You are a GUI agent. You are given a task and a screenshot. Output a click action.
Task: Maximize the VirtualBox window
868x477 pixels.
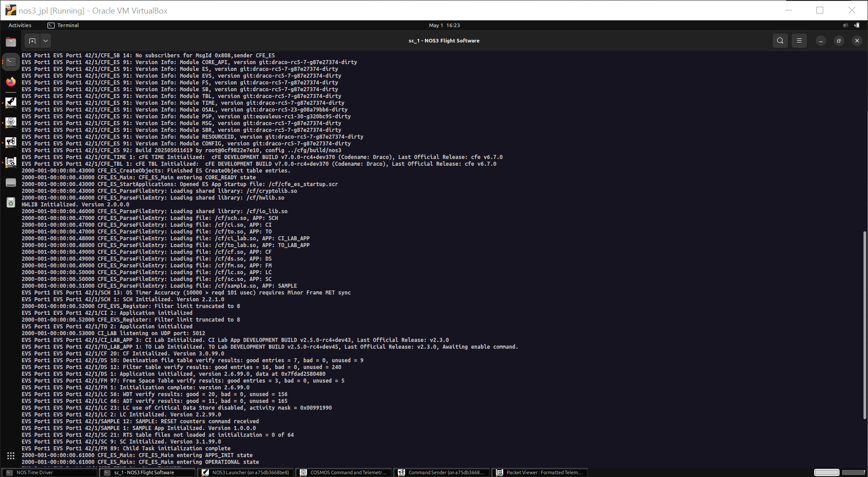pyautogui.click(x=820, y=10)
